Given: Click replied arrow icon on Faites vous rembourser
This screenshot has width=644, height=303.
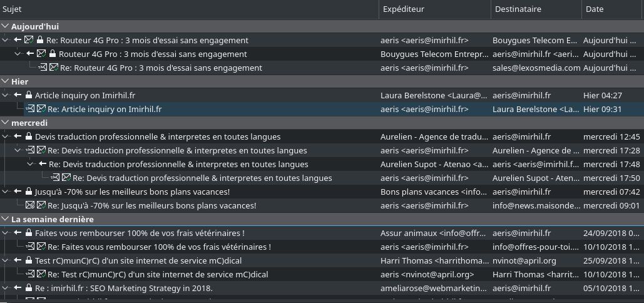Looking at the screenshot, I should point(18,233).
